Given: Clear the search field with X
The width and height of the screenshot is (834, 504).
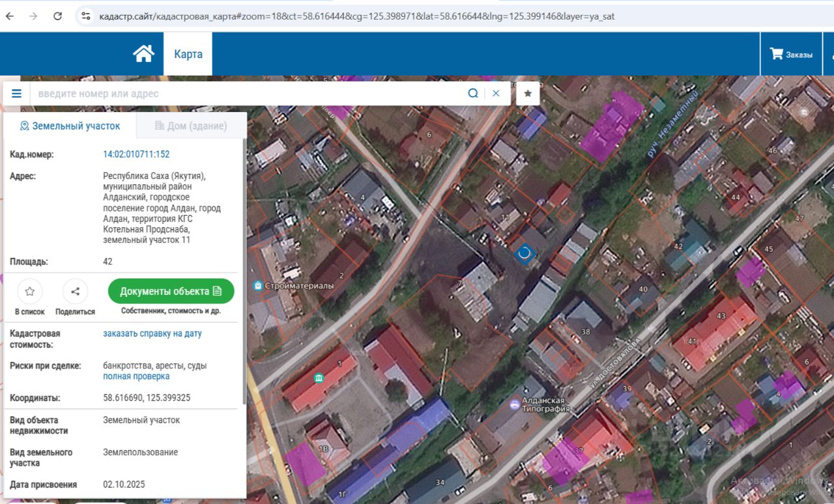Looking at the screenshot, I should click(496, 93).
